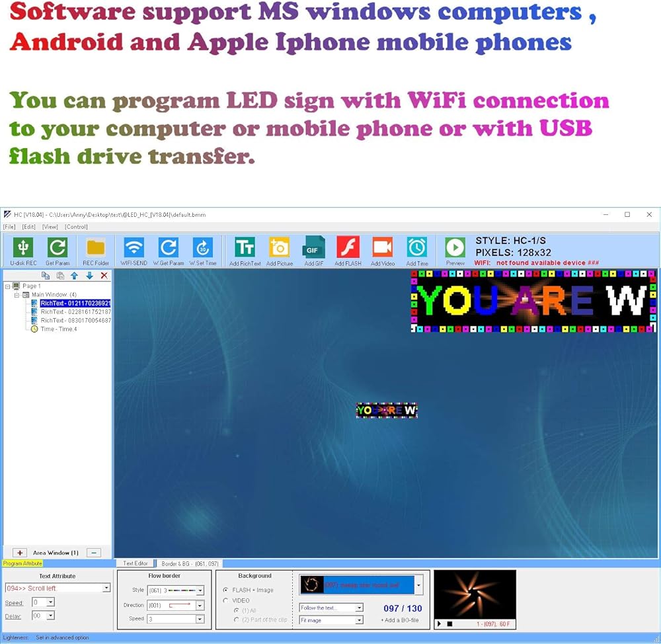This screenshot has width=661, height=644.
Task: Click the Add Video icon
Action: [x=382, y=248]
